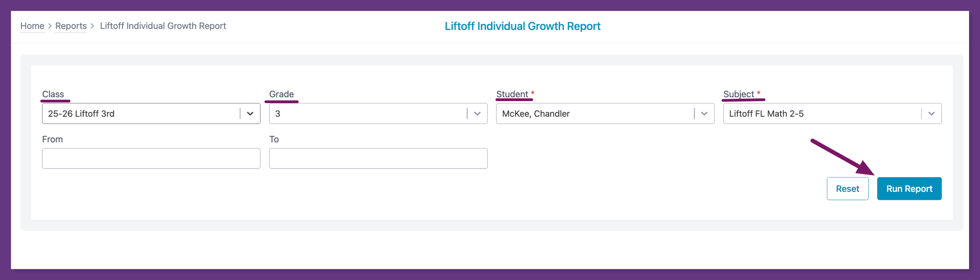The image size is (980, 280).
Task: Click the Liftoff Individual Growth Report page title
Action: click(x=522, y=26)
